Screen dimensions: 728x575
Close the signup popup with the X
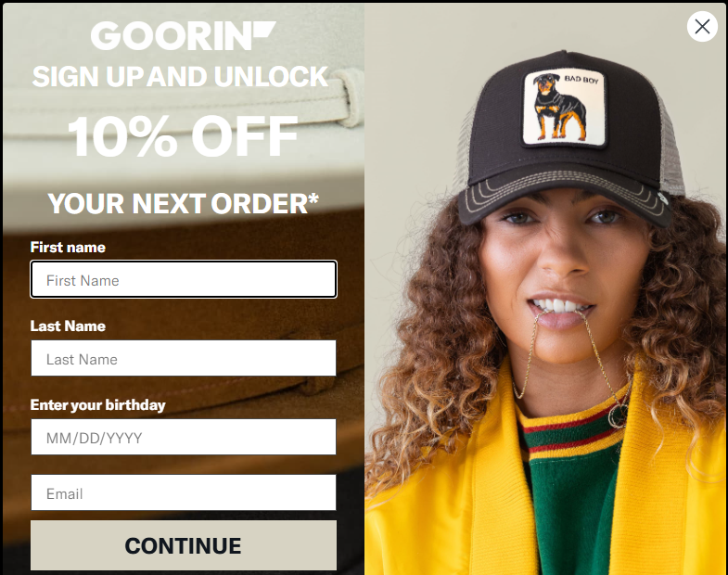click(702, 27)
